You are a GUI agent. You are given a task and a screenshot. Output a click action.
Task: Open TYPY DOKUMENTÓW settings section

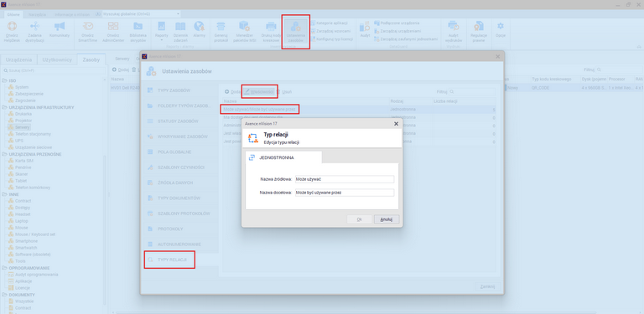(x=179, y=198)
